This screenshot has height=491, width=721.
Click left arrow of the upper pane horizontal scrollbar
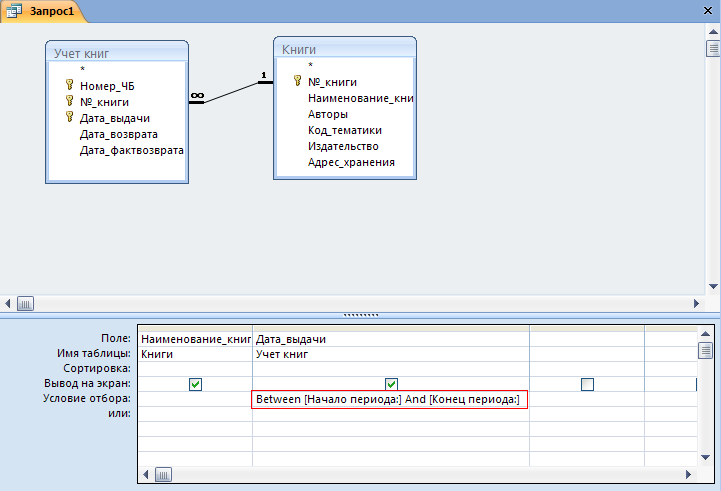coord(7,303)
